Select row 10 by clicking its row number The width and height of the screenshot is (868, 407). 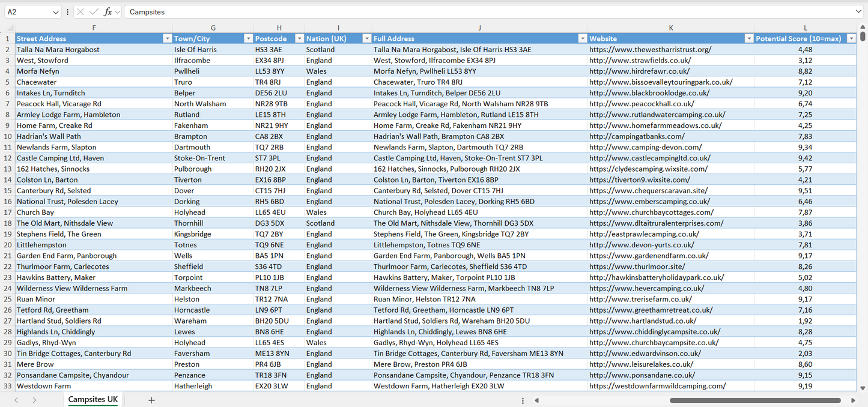[x=8, y=136]
